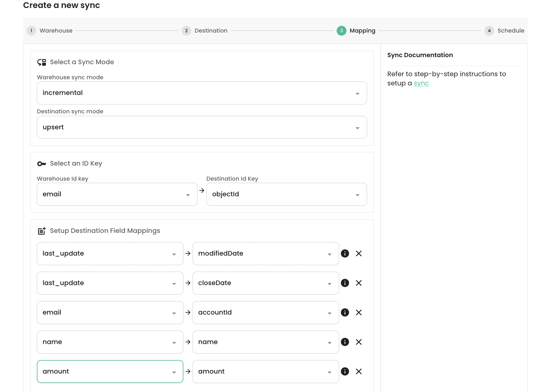This screenshot has height=392, width=540.
Task: Click info icon for closeDate mapping
Action: [345, 283]
